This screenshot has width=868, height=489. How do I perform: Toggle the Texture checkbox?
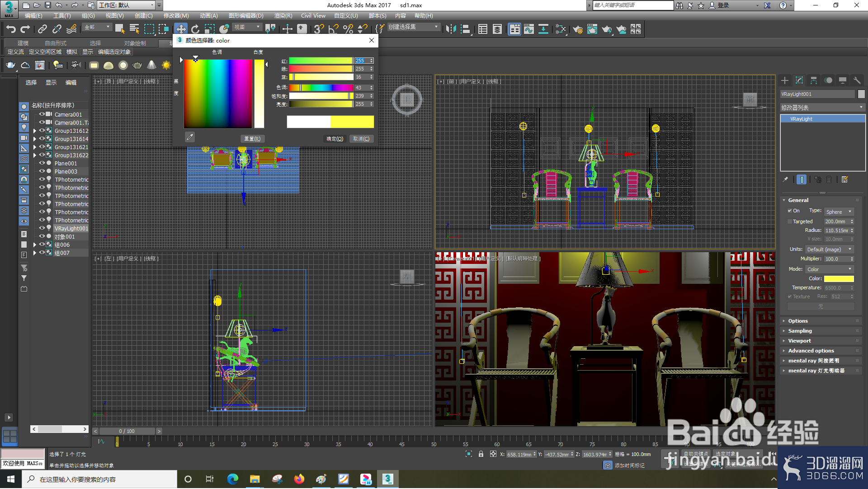[790, 296]
